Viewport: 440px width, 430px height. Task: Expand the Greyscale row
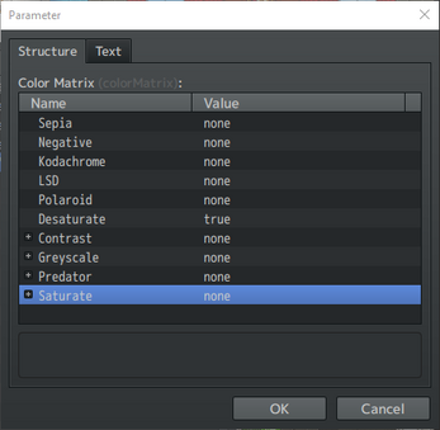pos(28,256)
